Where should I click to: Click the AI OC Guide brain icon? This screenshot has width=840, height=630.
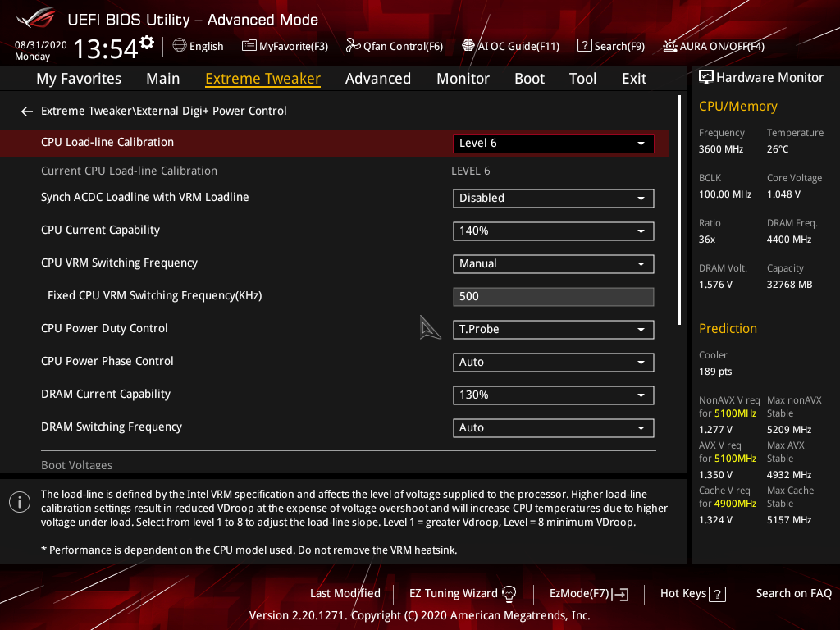click(468, 46)
